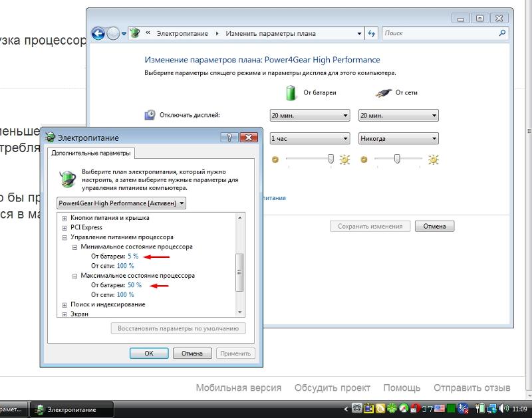The height and width of the screenshot is (418, 532).
Task: Confirm dialog with OK button
Action: (149, 354)
